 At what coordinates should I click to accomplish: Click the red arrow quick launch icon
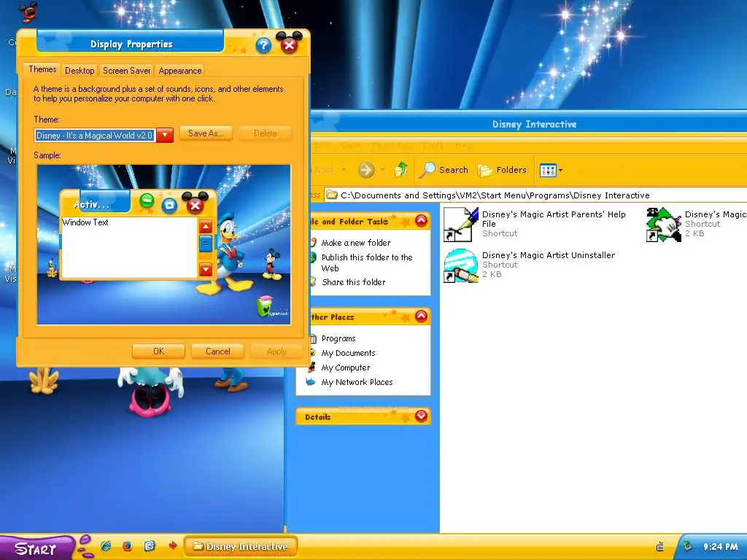(x=172, y=545)
